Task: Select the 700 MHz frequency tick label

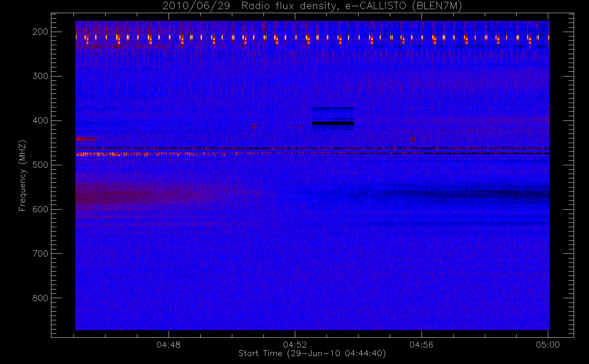Action: point(40,254)
